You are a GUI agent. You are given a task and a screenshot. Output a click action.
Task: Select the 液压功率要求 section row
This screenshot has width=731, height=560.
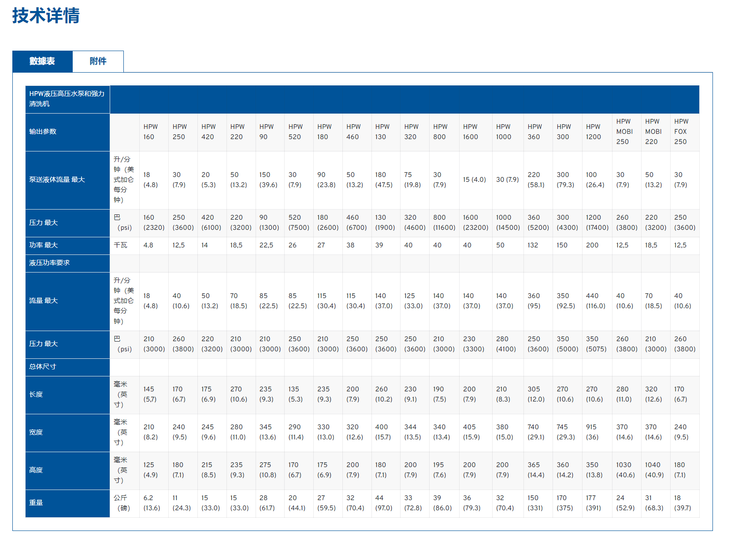[49, 263]
